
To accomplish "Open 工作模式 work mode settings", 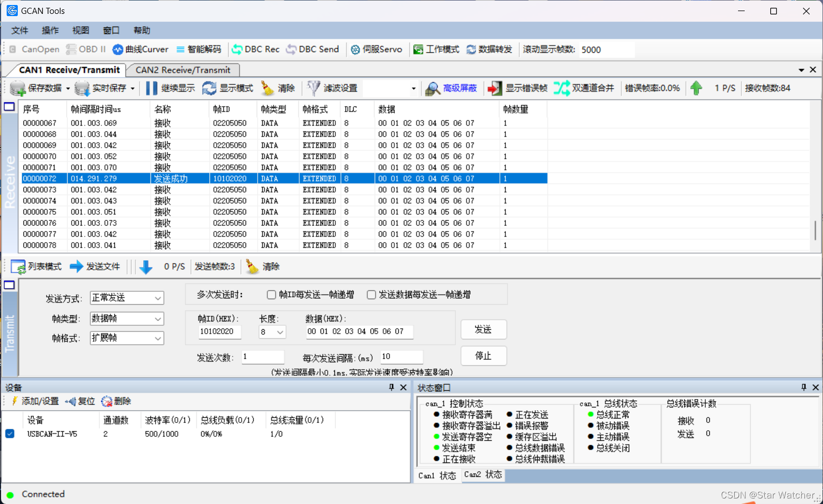I will coord(436,49).
